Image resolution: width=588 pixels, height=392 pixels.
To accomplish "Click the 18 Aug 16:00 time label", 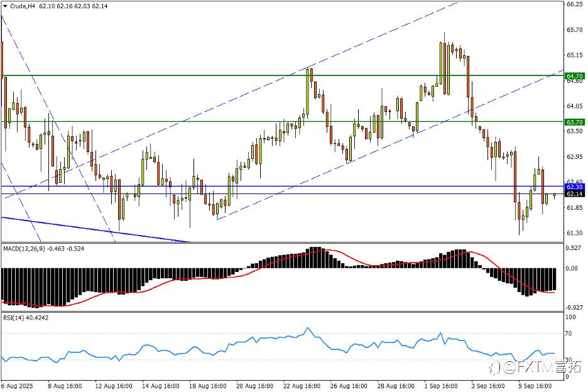I will coord(208,386).
